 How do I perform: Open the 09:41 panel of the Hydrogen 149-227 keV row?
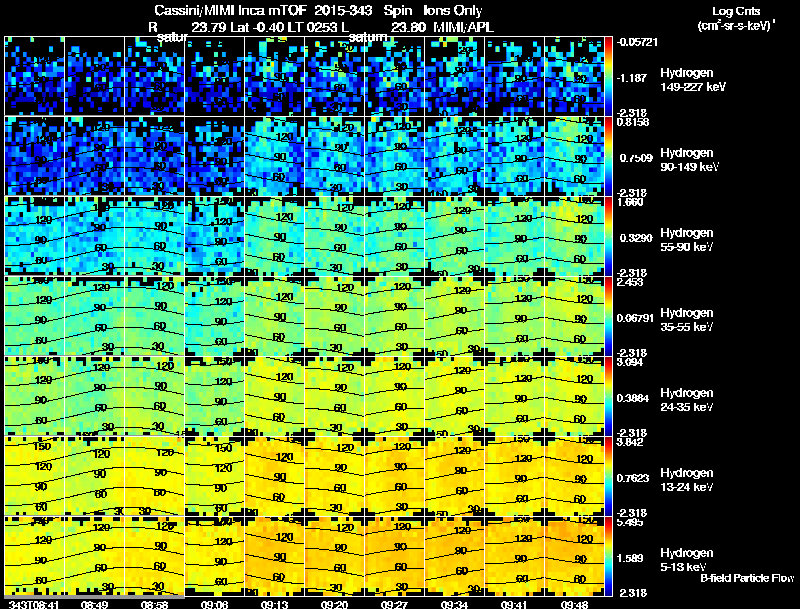click(x=515, y=76)
